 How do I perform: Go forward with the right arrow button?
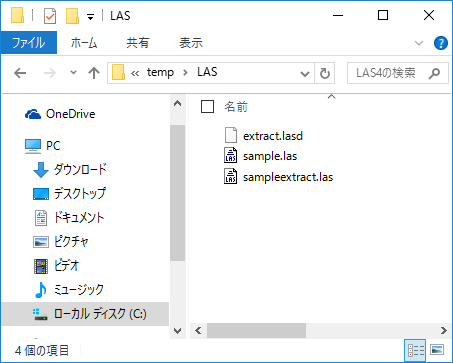[x=50, y=73]
